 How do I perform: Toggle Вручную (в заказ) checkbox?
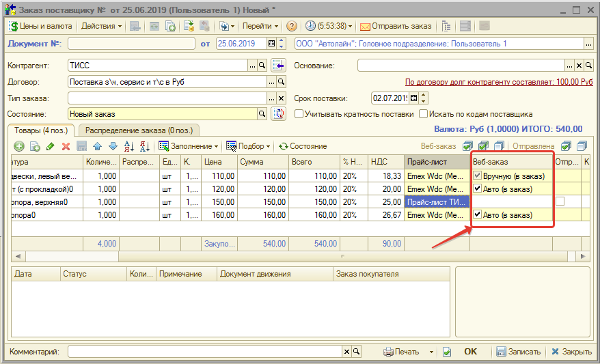click(x=477, y=176)
